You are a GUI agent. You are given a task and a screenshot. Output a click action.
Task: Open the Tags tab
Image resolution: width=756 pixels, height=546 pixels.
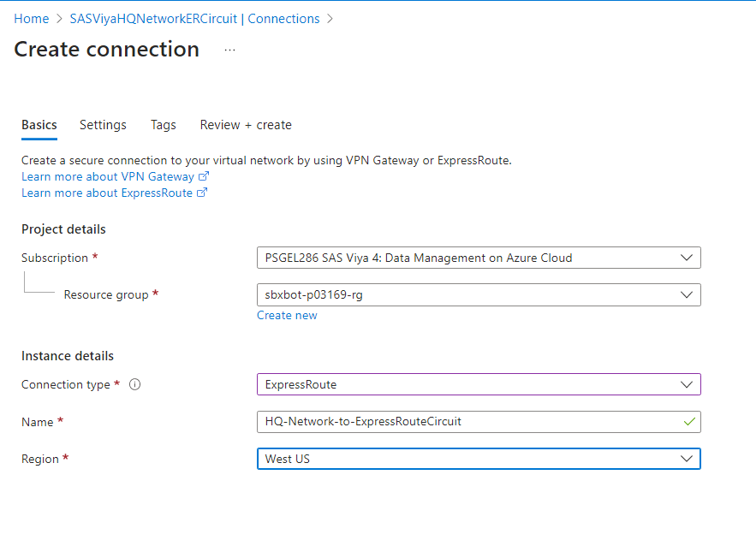[164, 125]
